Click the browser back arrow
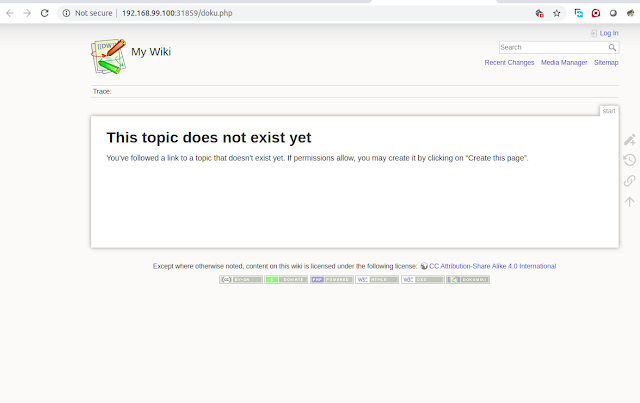Screen dimensions: 640x403 10,13
